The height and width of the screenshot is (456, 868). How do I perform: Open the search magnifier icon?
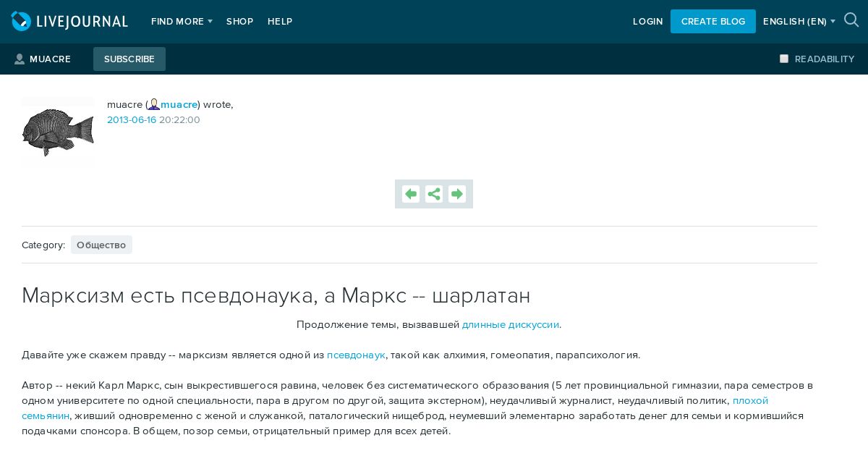pyautogui.click(x=851, y=20)
